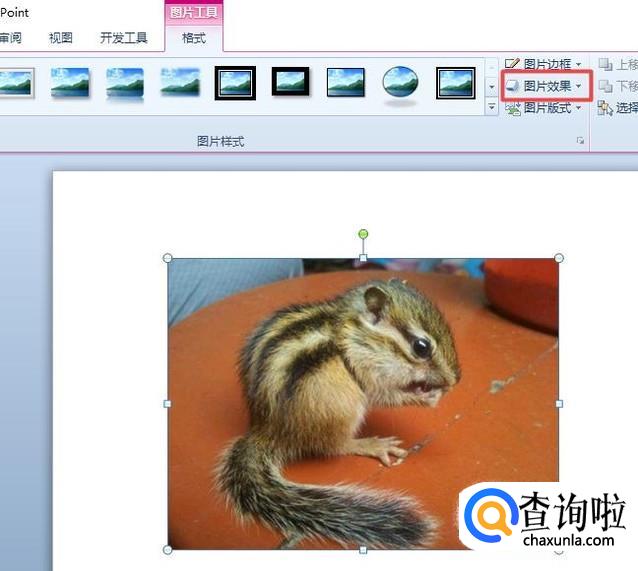Apply the compound black frame picture style
The image size is (638, 571).
click(456, 83)
